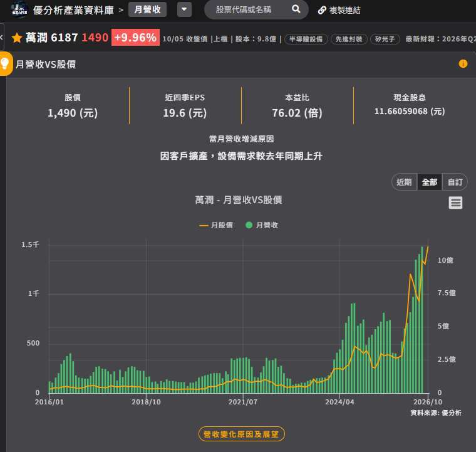Click the 最新財報：2026年Q2 text

(x=440, y=39)
